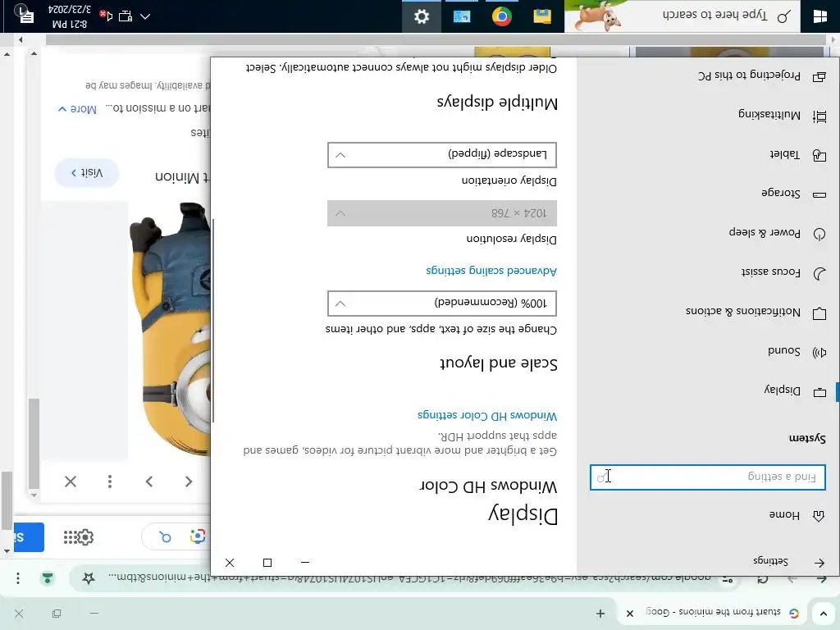Click the Chrome page horizontal scrollbar
840x630 pixels.
[435, 39]
